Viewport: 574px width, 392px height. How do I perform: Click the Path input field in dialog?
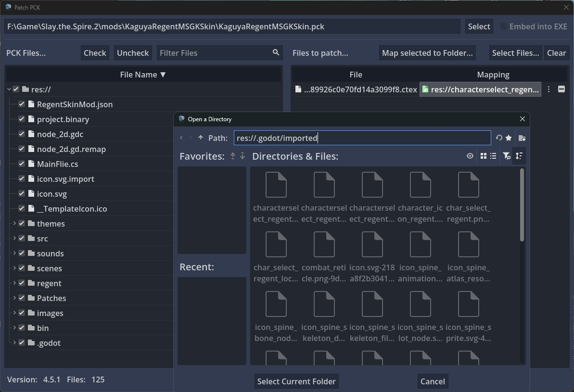coord(362,138)
